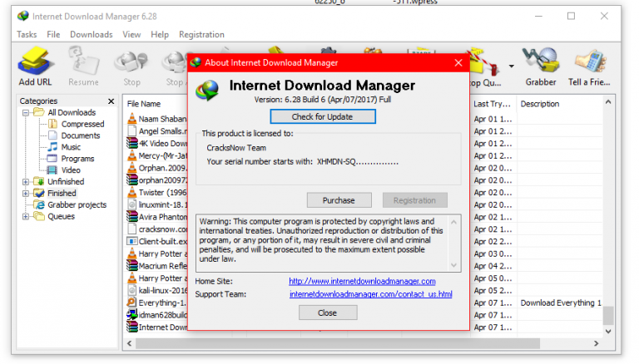Expand the Finished category
639x364 pixels.
[26, 194]
